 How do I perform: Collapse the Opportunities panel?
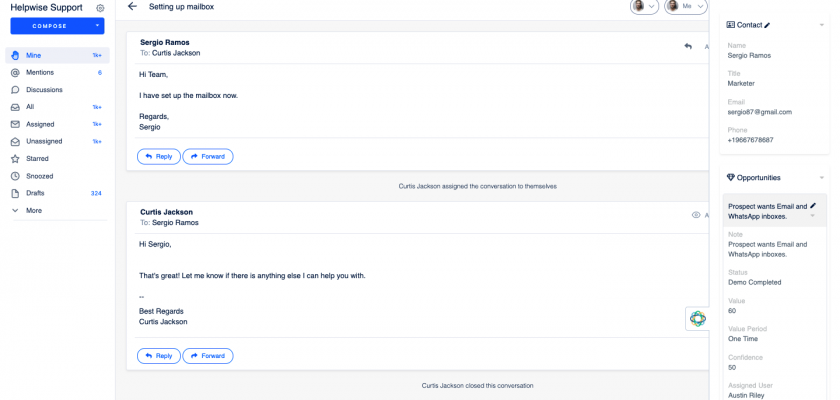coord(822,178)
